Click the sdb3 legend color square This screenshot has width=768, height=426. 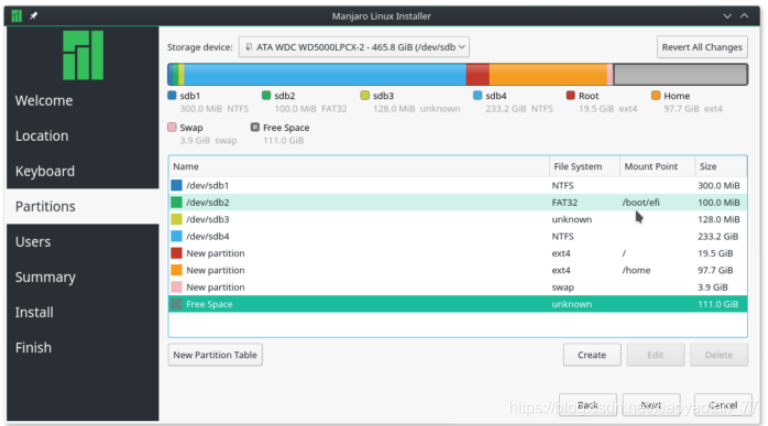(x=365, y=95)
